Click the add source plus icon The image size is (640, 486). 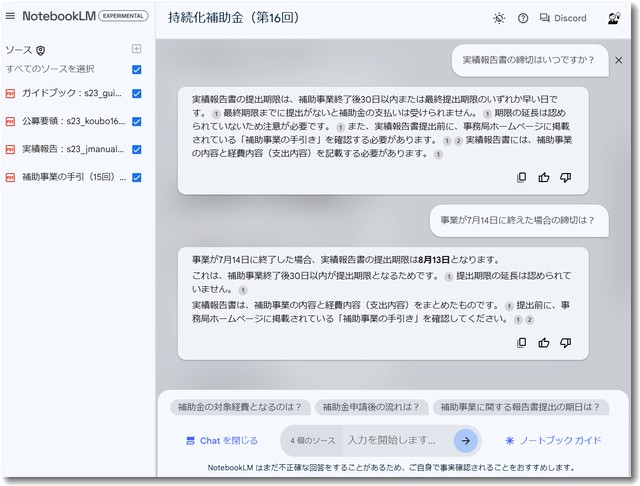coord(136,49)
